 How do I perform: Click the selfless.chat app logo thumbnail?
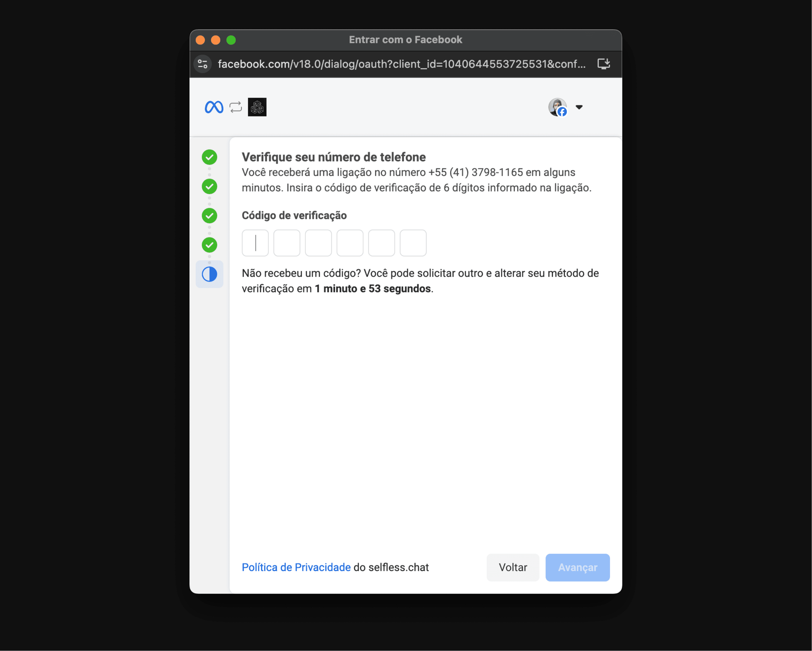coord(257,107)
